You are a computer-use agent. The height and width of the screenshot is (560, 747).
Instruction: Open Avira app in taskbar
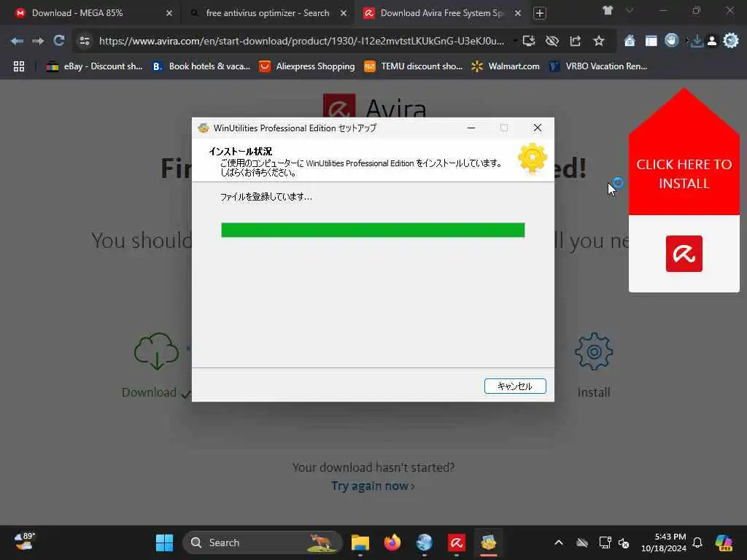tap(457, 542)
